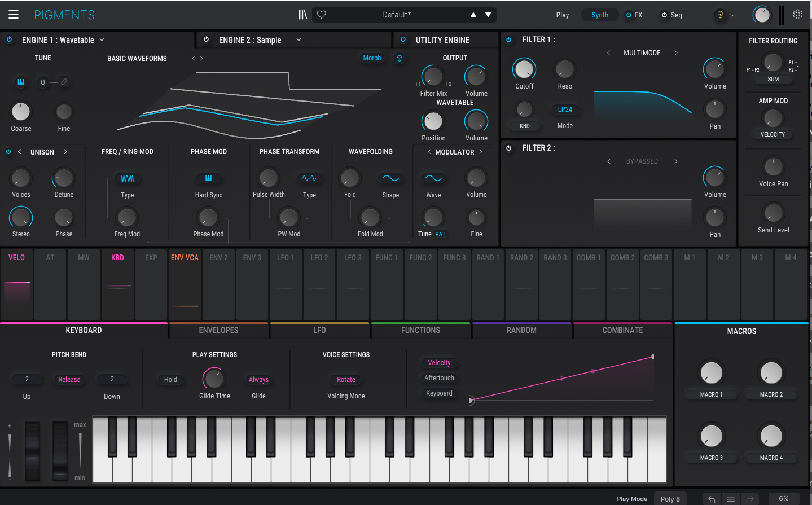
Task: Toggle keyboard tune quantize icon
Action: [21, 82]
